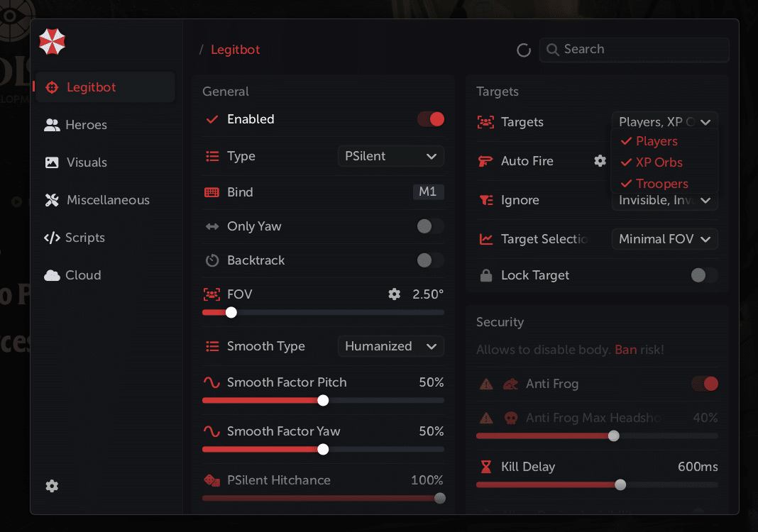
Task: Click the Scripts code icon
Action: coord(52,238)
